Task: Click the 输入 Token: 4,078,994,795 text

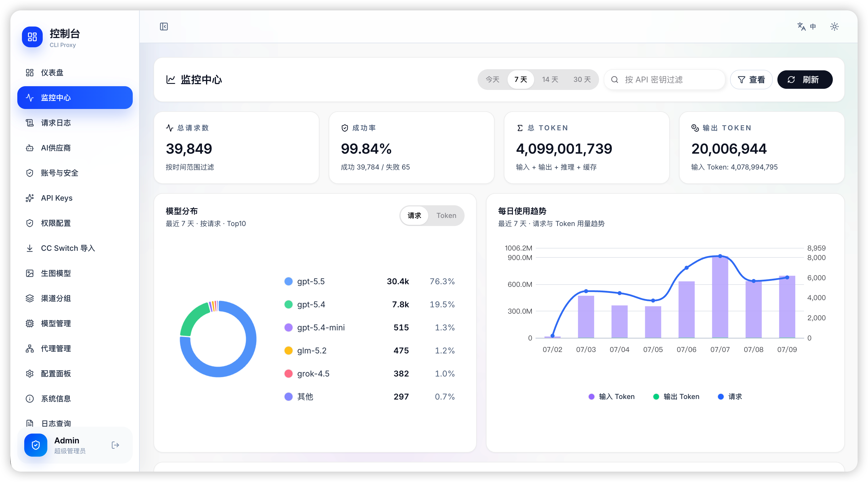Action: [734, 167]
